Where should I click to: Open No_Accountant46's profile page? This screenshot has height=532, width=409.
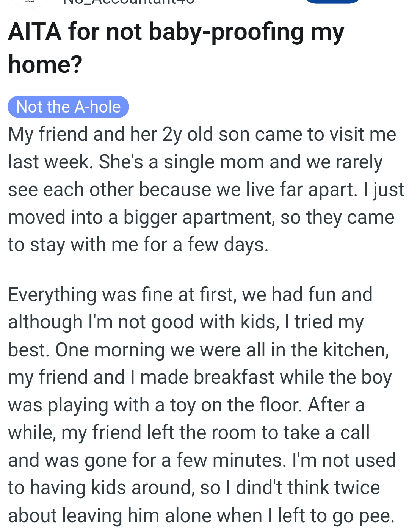pyautogui.click(x=125, y=3)
